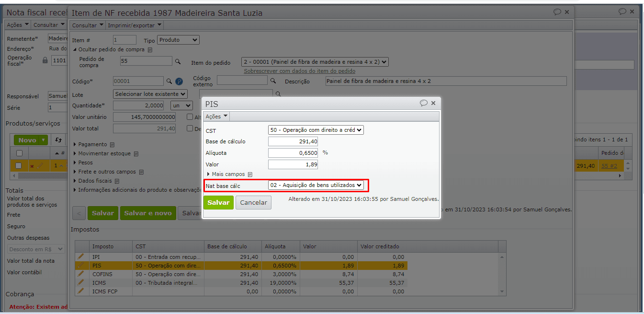
Task: Search purchase order via magnifier beside 55
Action: click(178, 61)
